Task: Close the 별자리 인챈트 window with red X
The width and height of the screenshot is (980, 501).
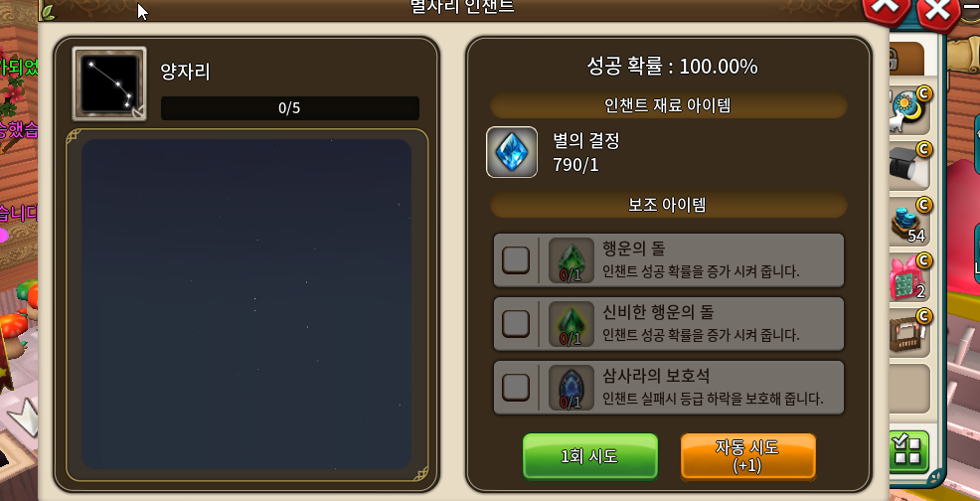Action: tap(887, 9)
